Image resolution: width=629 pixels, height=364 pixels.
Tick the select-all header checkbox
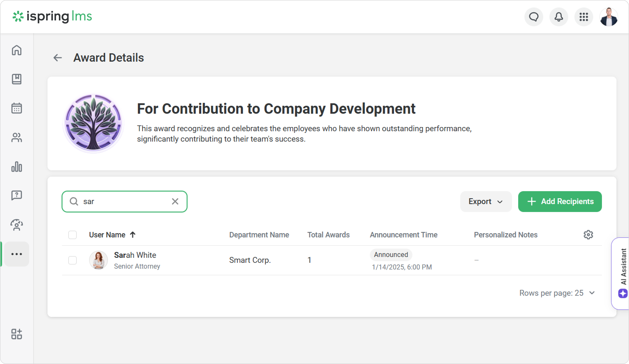tap(72, 235)
